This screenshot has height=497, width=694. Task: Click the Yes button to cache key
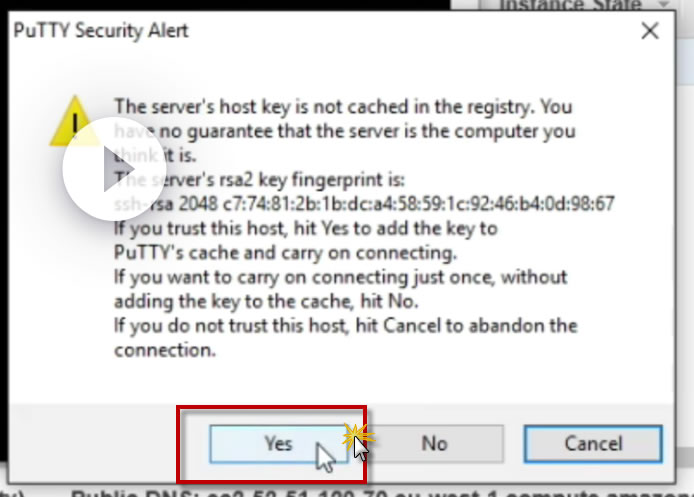[279, 444]
